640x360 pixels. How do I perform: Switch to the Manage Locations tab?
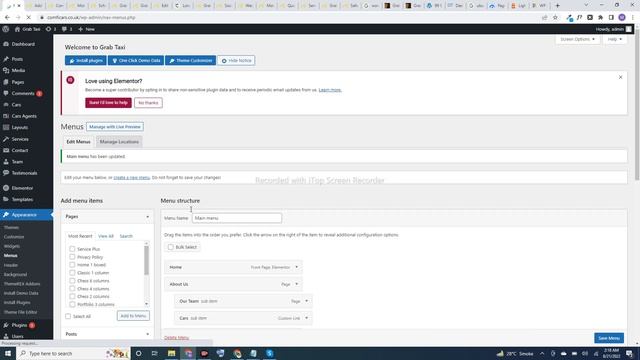(x=119, y=142)
